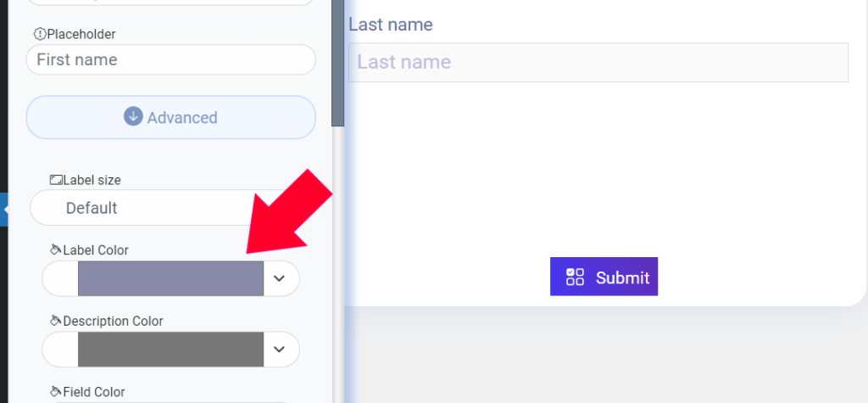This screenshot has height=403, width=868.
Task: Open the Label Color dropdown chevron
Action: (x=280, y=278)
